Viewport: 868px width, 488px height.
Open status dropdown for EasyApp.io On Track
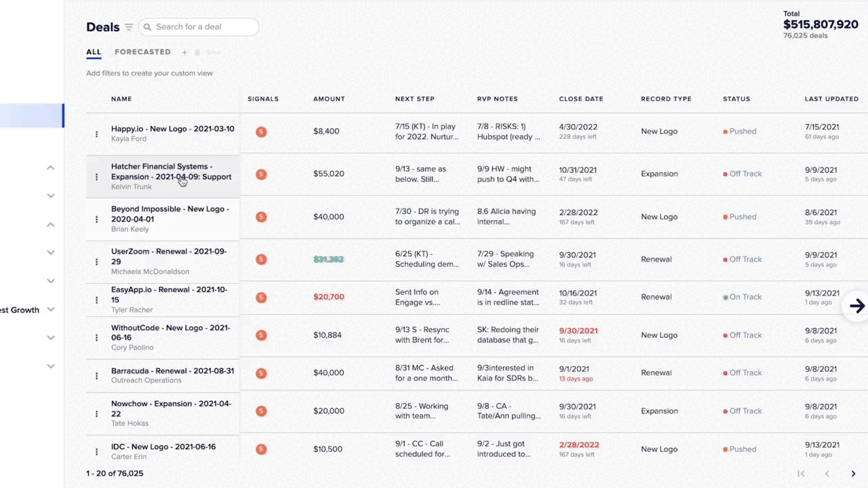point(742,297)
